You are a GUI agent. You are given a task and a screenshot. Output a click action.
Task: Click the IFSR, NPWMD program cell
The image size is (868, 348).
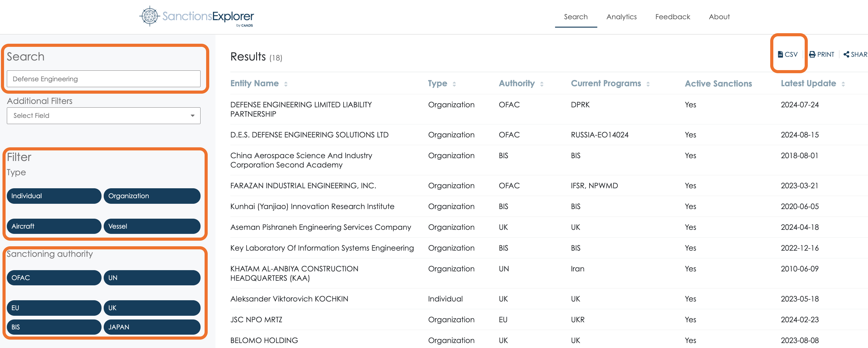point(594,185)
